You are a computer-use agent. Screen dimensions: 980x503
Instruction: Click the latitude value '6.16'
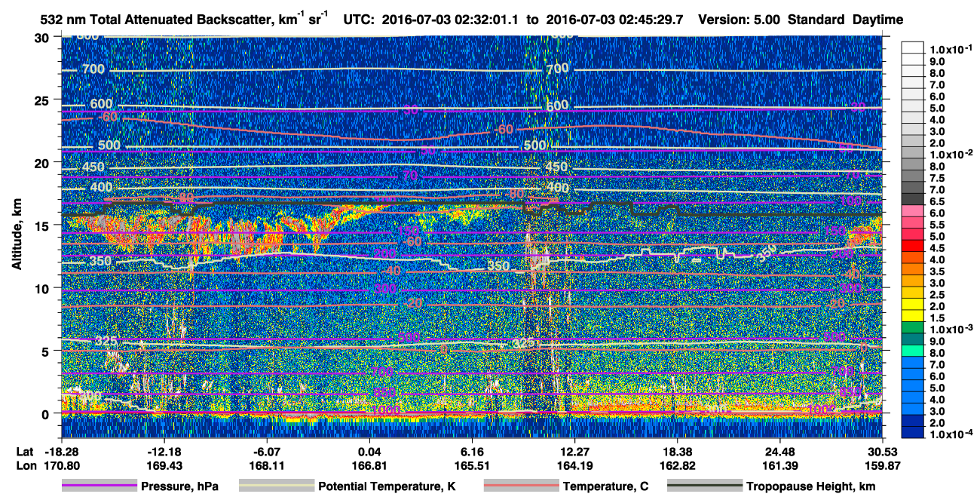[x=473, y=451]
